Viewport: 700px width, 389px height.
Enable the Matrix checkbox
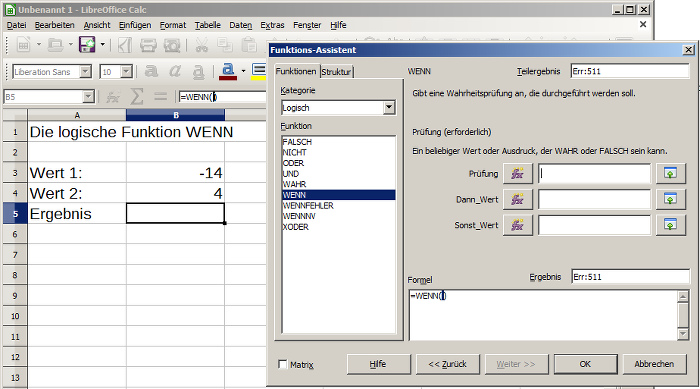pyautogui.click(x=283, y=364)
